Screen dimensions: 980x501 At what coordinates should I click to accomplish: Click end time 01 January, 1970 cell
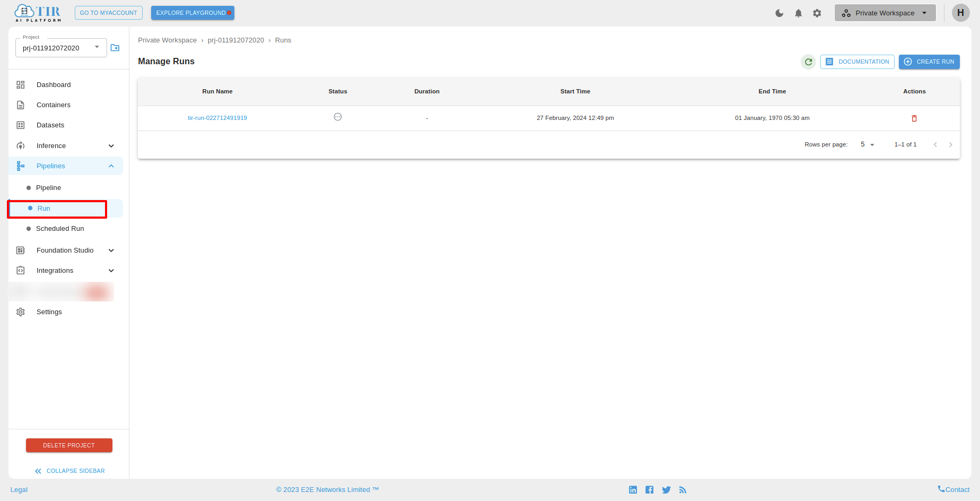(772, 118)
